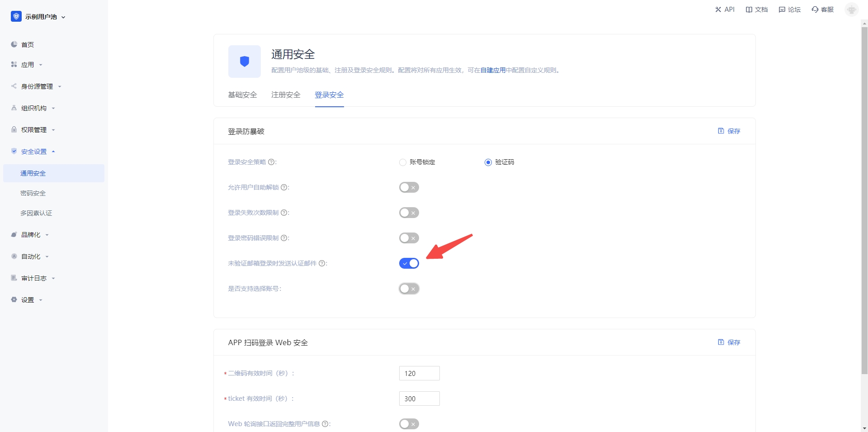Click the help icon next to 登录密码错误限制
Screen dimensions: 868x432
(284, 238)
